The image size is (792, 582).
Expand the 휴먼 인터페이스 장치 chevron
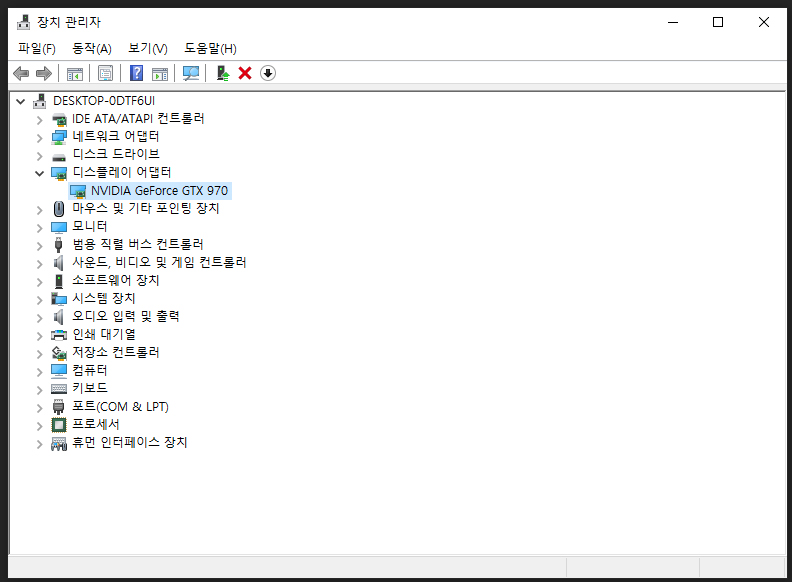pos(39,444)
